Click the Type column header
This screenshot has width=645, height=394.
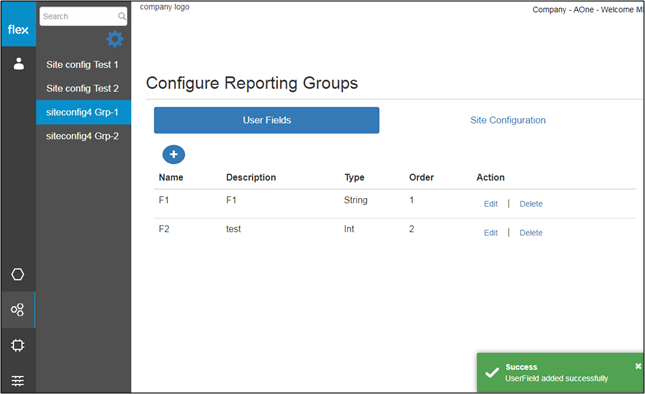[355, 178]
